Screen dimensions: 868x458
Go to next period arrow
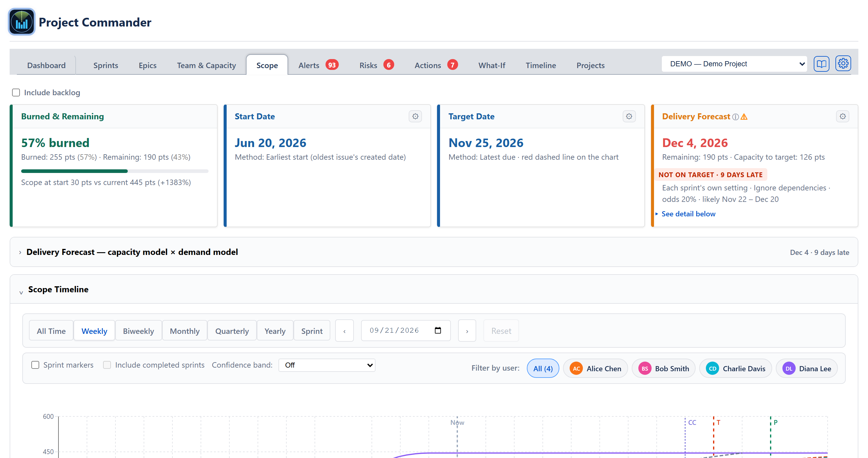[x=467, y=331]
